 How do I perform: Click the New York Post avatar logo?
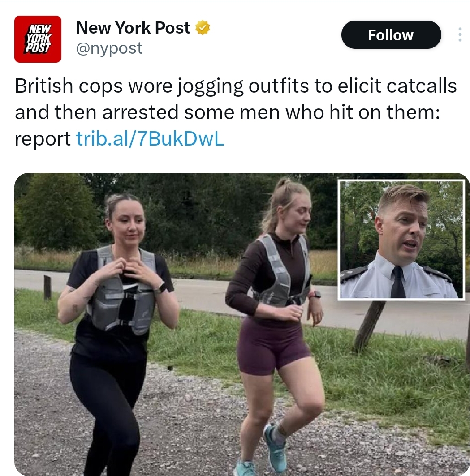38,39
